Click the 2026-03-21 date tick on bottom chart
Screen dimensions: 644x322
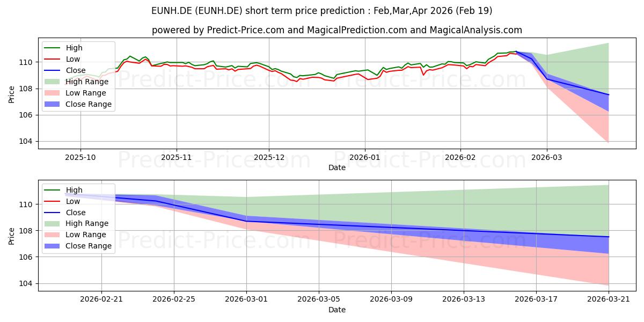point(609,299)
